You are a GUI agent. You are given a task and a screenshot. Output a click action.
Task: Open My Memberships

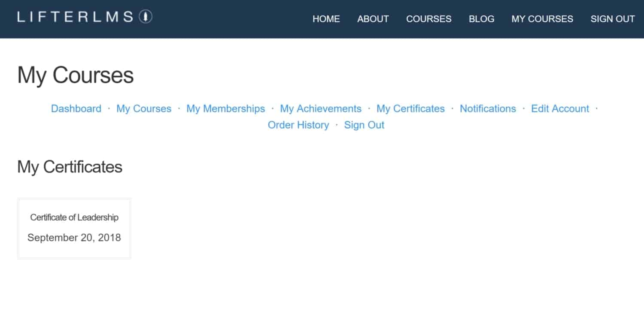point(225,109)
